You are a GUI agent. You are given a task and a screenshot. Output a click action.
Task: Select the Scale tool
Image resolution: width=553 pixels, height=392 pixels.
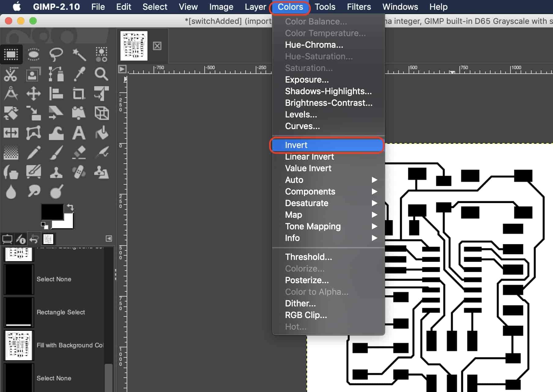34,113
